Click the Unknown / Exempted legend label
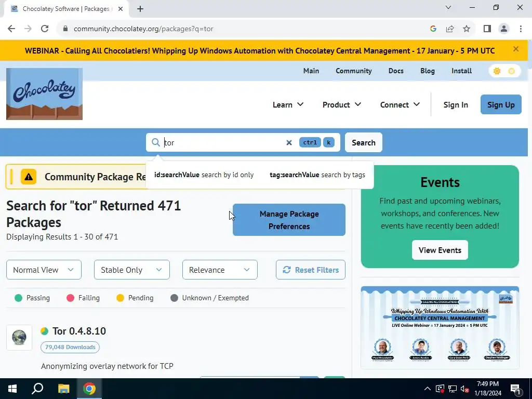This screenshot has width=532, height=399. [x=216, y=298]
